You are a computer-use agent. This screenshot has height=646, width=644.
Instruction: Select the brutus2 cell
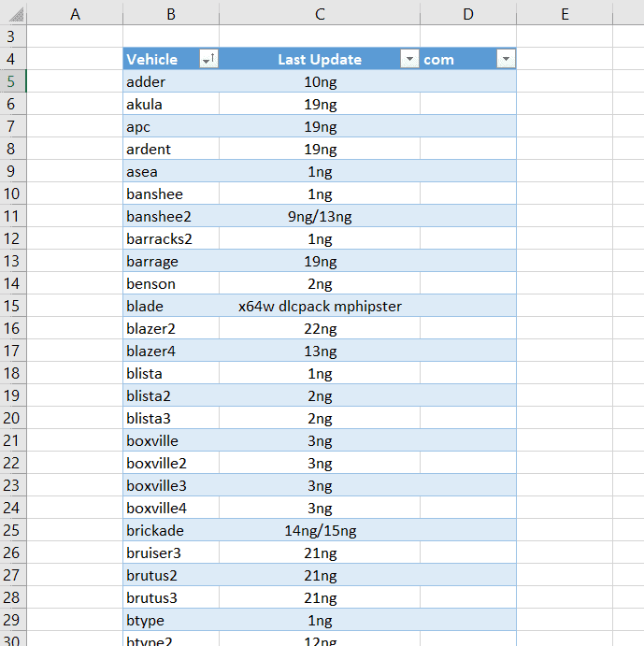coord(171,575)
